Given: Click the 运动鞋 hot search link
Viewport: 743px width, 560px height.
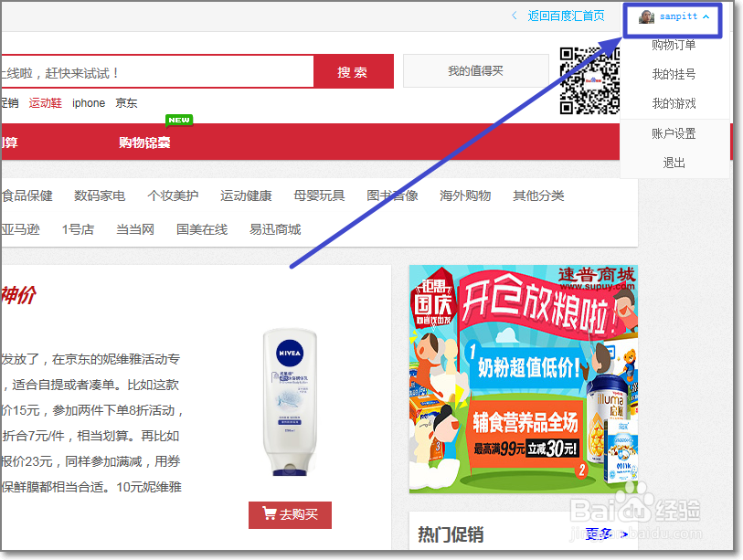Looking at the screenshot, I should (45, 103).
